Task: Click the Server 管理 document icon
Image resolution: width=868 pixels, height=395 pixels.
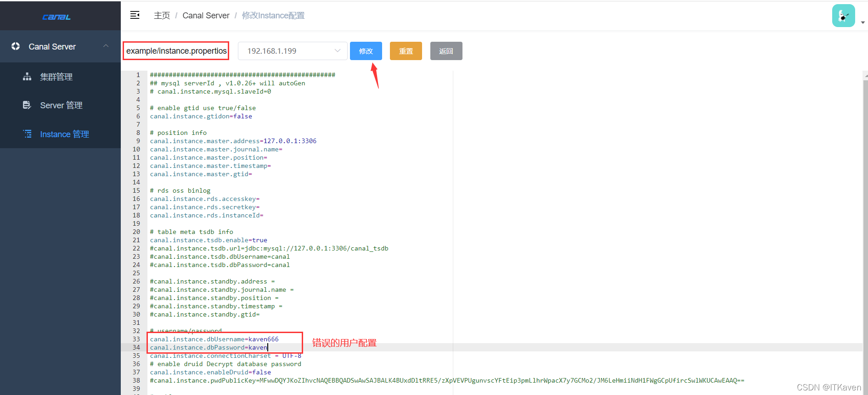Action: point(27,105)
